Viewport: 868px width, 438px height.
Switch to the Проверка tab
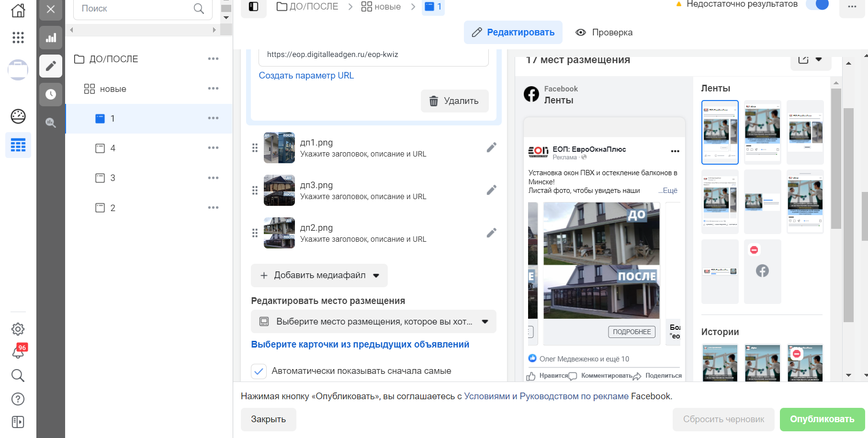point(604,33)
